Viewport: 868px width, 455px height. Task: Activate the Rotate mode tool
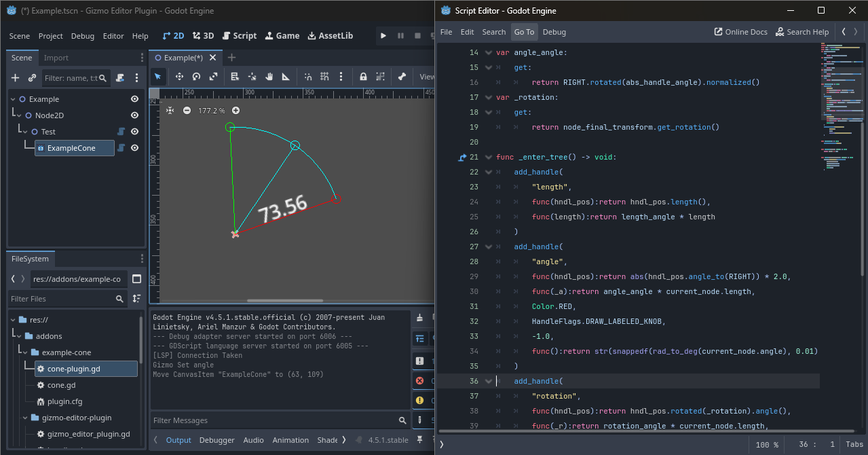click(x=196, y=77)
